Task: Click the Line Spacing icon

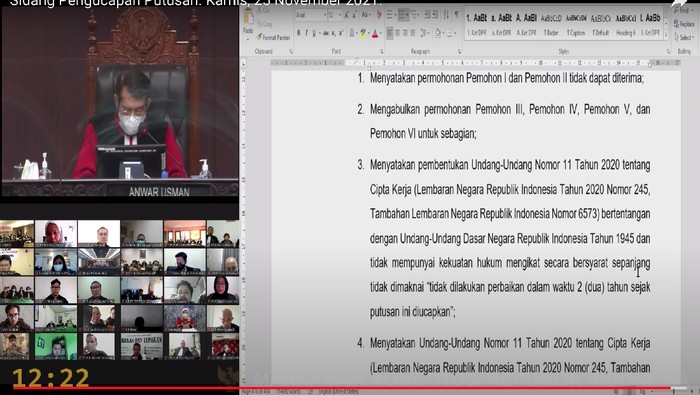Action: click(423, 33)
